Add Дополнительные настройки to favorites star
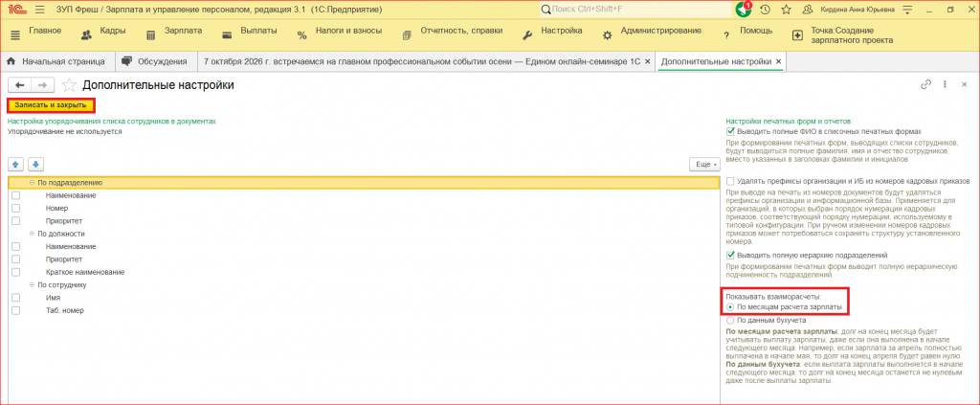Viewport: 980px width, 405px height. (x=69, y=85)
